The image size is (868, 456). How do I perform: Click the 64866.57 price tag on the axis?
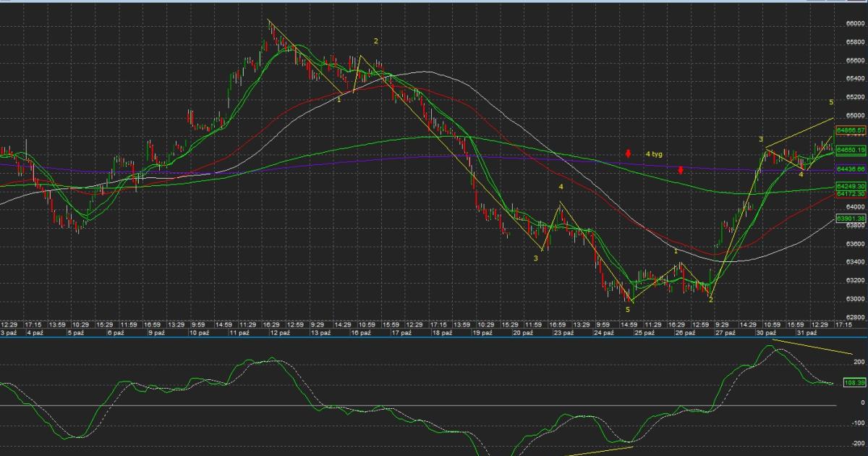tap(850, 130)
